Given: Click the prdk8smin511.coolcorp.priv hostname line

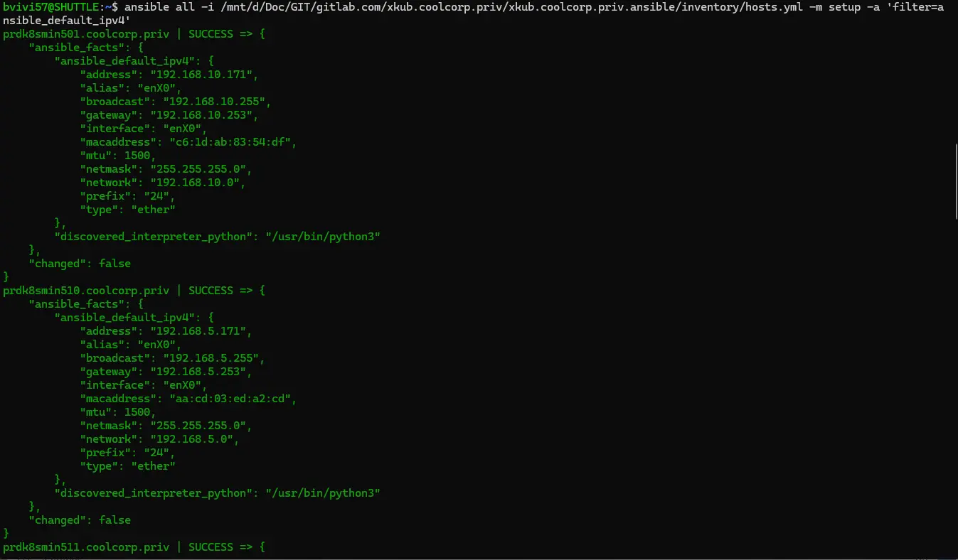Looking at the screenshot, I should (134, 547).
